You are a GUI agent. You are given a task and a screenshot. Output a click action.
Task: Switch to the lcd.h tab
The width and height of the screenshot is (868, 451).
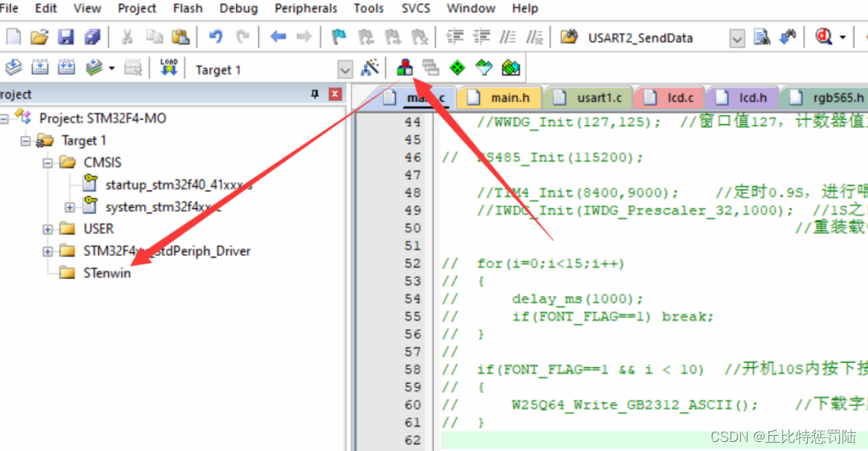click(x=743, y=98)
